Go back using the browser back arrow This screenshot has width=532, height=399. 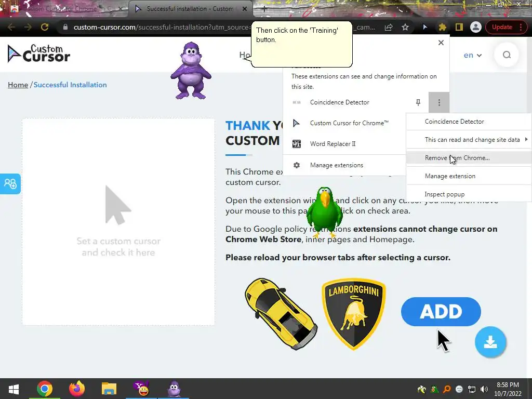[x=11, y=27]
